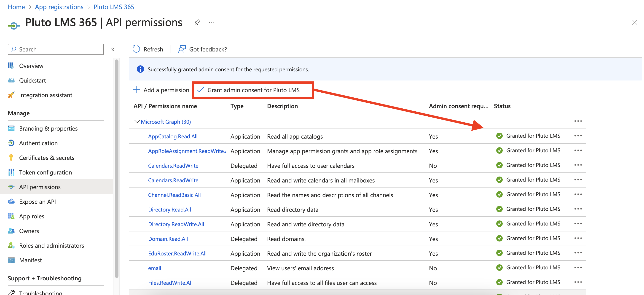Open Domain.Read.All permission
This screenshot has width=644, height=295.
pyautogui.click(x=168, y=239)
